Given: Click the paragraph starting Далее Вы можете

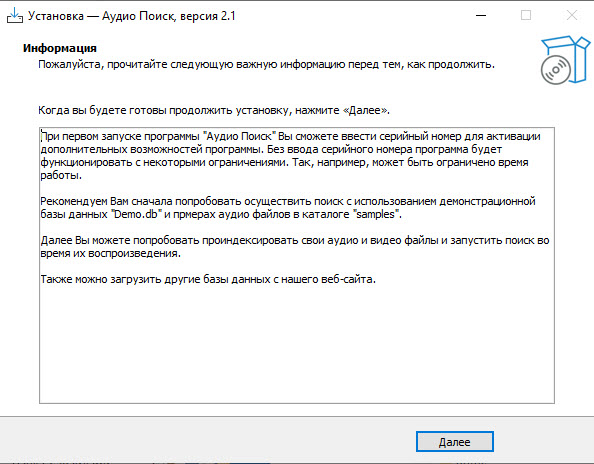Looking at the screenshot, I should (x=295, y=247).
